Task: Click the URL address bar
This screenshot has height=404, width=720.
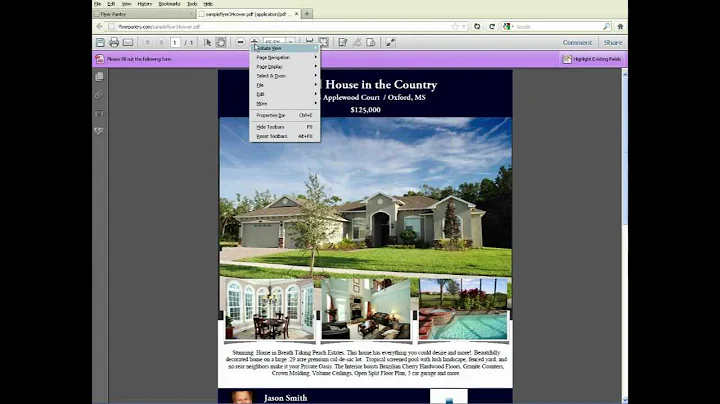Action: (285, 27)
